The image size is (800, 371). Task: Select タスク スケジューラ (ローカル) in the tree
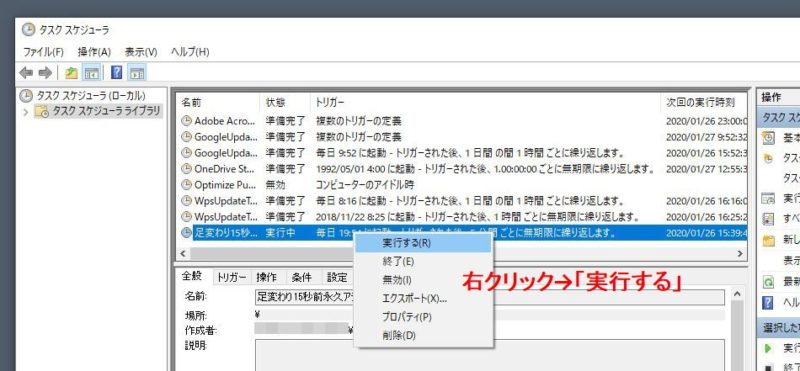[91, 95]
